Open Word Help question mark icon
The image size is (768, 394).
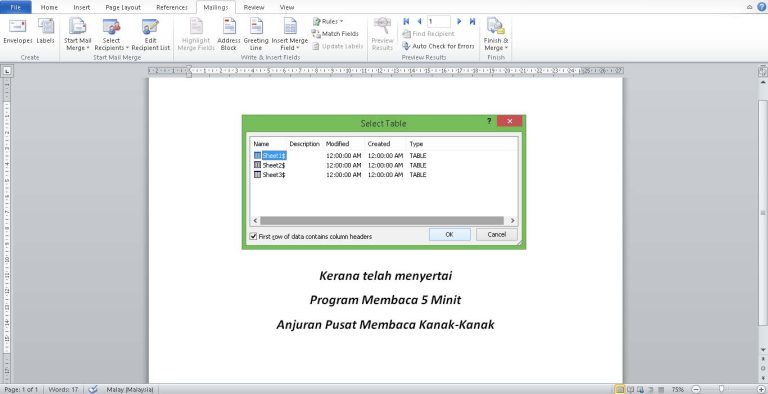pyautogui.click(x=762, y=7)
